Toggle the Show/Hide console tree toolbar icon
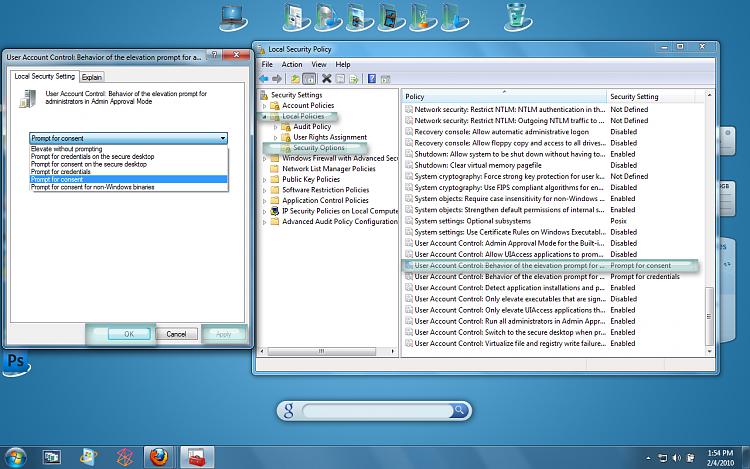This screenshot has width=750, height=469. (309, 79)
